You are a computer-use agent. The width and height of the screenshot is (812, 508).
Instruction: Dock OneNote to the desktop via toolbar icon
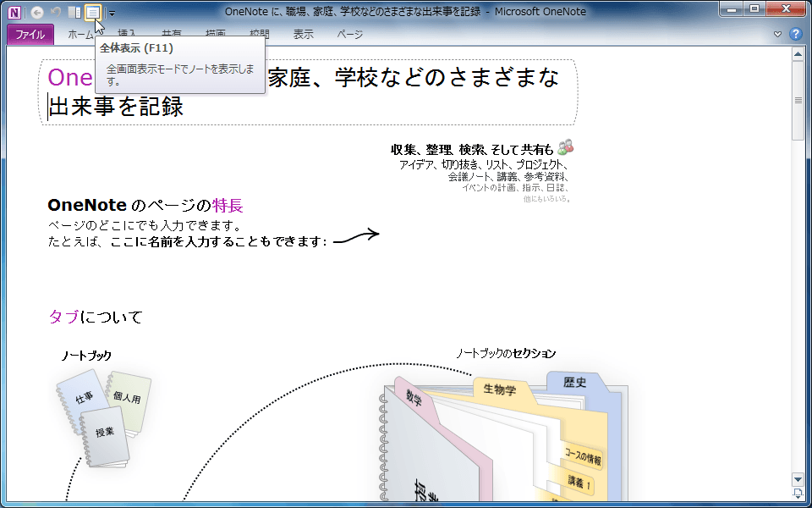point(75,13)
